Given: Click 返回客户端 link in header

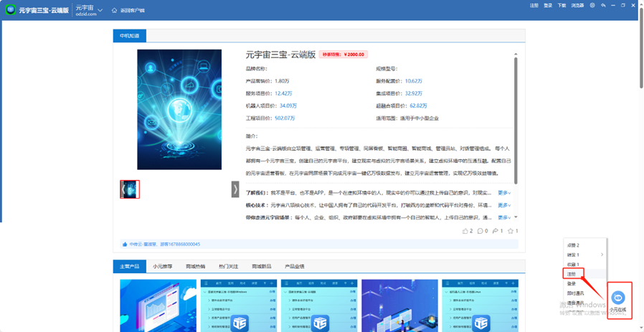Looking at the screenshot, I should pos(132,10).
